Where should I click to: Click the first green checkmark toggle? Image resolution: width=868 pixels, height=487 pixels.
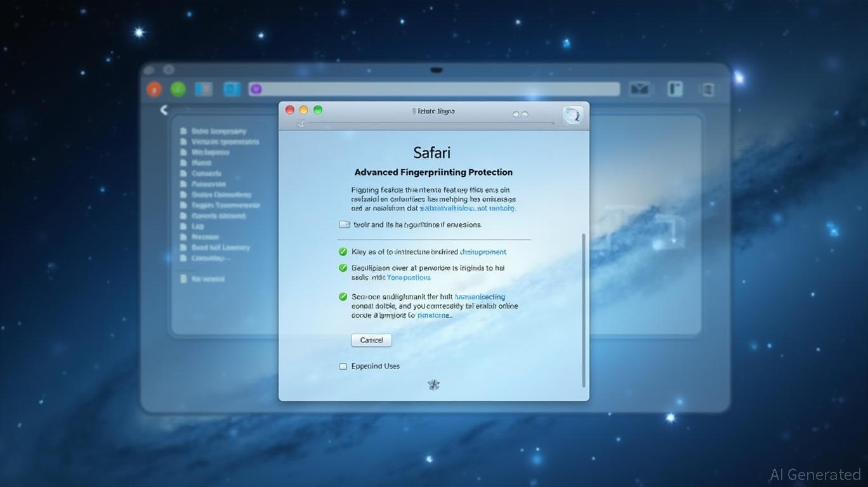pyautogui.click(x=343, y=251)
